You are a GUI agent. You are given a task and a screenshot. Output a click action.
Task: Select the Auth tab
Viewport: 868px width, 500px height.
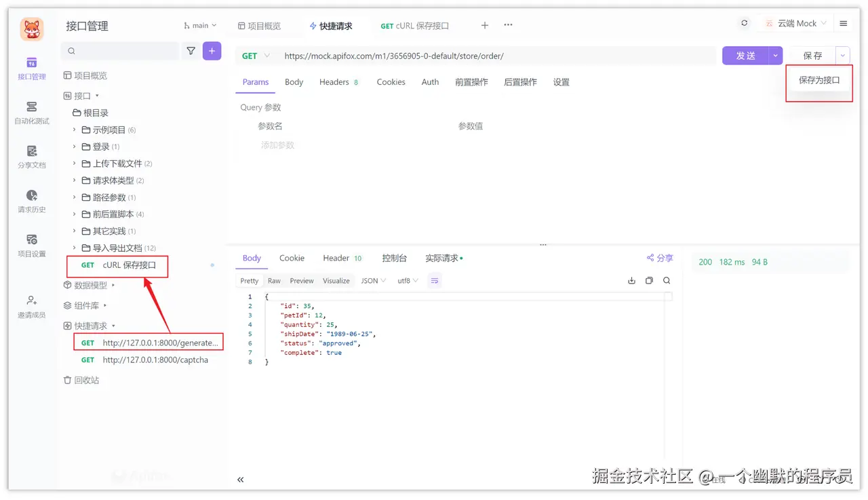pyautogui.click(x=430, y=81)
